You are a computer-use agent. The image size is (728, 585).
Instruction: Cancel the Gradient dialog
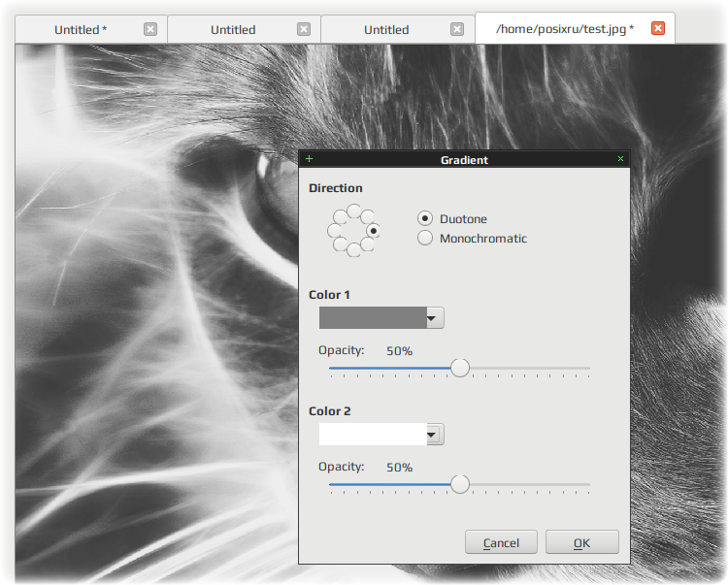501,542
